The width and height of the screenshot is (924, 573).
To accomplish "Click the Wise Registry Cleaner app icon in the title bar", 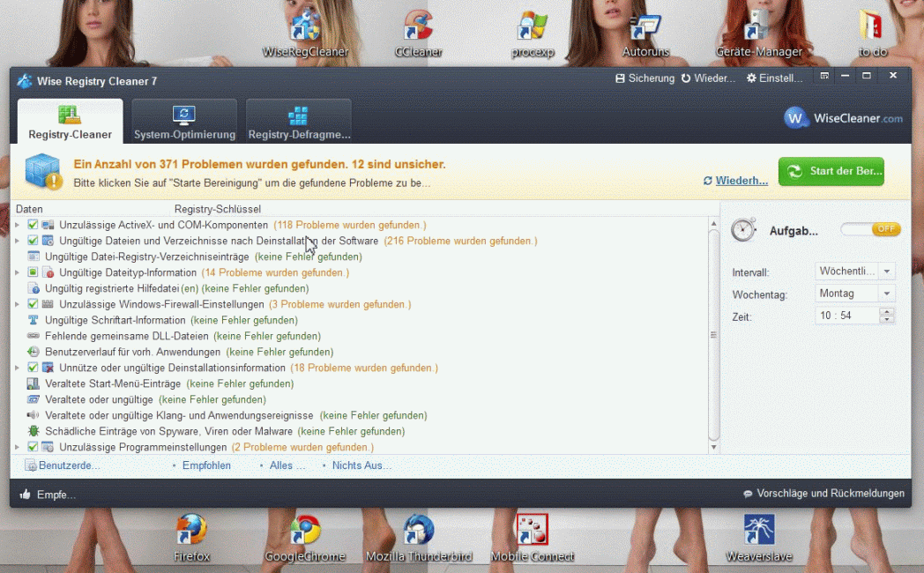I will click(24, 81).
